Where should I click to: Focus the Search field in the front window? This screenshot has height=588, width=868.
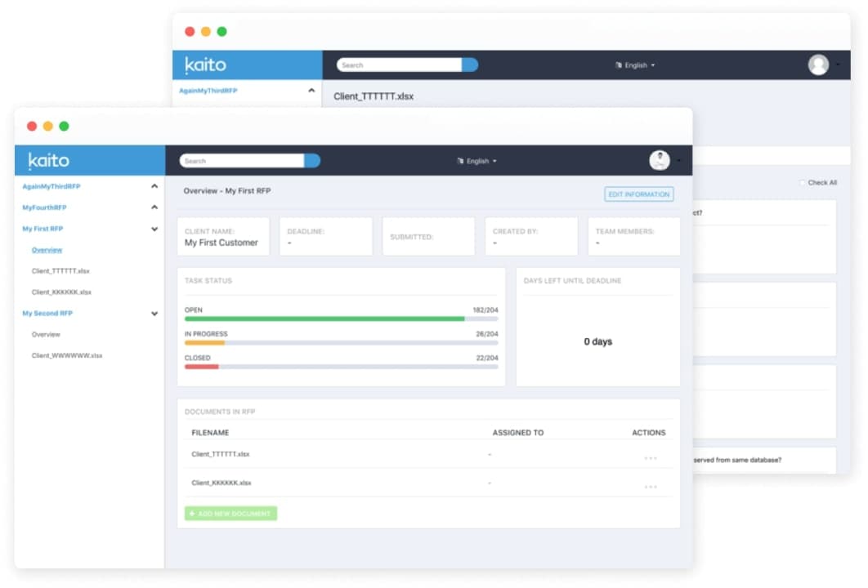pyautogui.click(x=242, y=161)
